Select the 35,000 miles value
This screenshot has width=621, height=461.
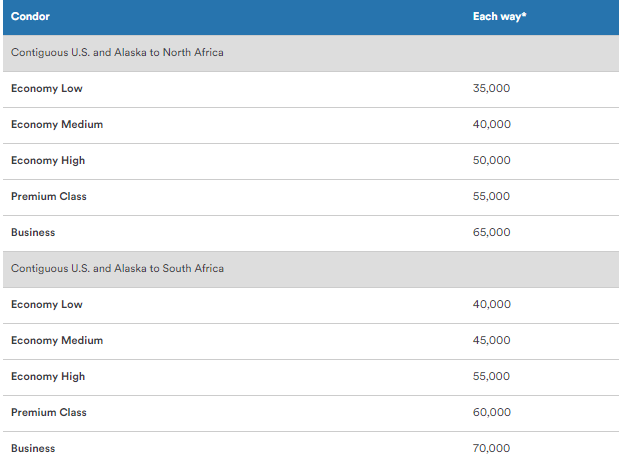491,88
